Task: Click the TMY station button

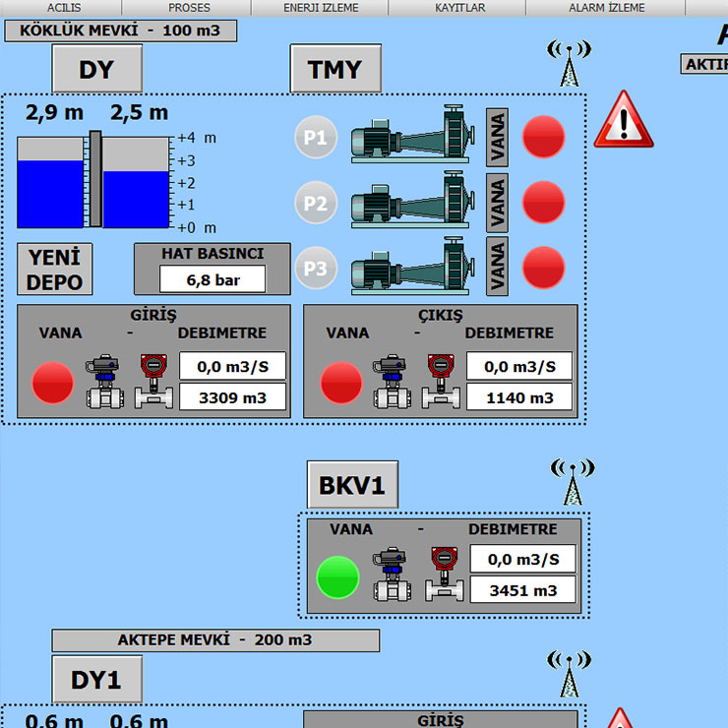Action: 335,69
